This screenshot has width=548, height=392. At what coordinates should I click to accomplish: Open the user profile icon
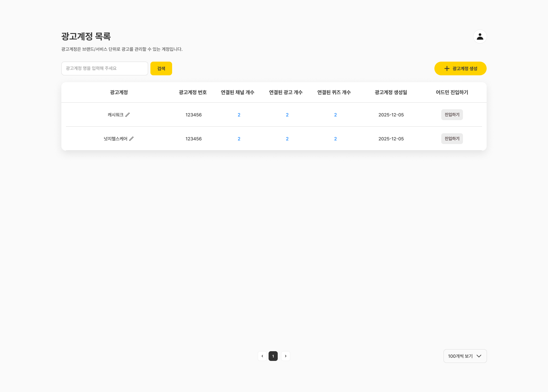pyautogui.click(x=480, y=37)
